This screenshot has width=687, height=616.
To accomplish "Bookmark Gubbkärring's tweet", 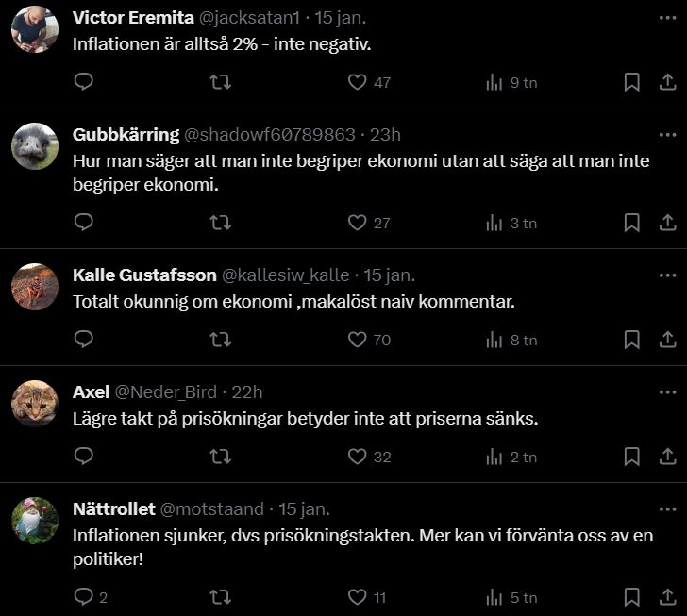I will pyautogui.click(x=632, y=223).
